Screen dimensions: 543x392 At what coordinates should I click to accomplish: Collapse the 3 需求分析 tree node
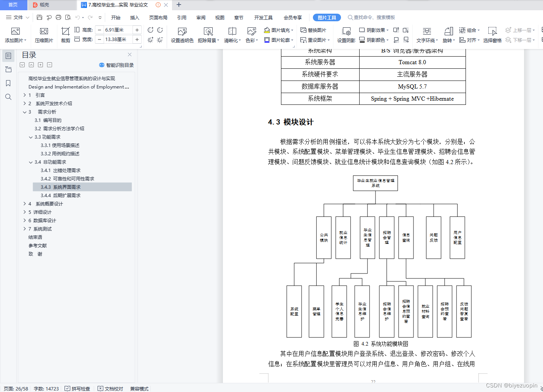pos(25,112)
